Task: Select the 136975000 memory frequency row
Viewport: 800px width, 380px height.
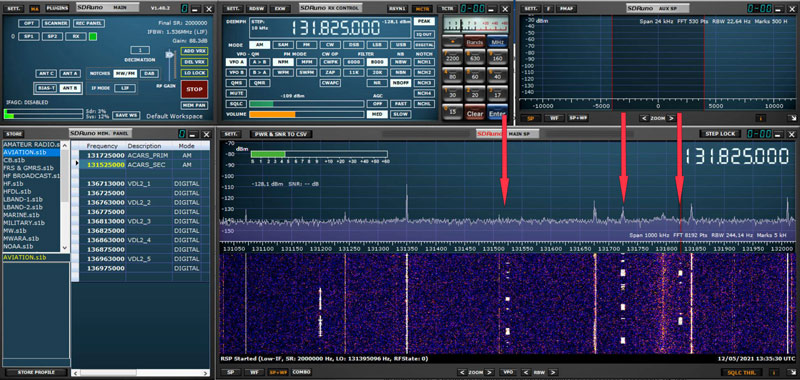Action: (x=140, y=268)
